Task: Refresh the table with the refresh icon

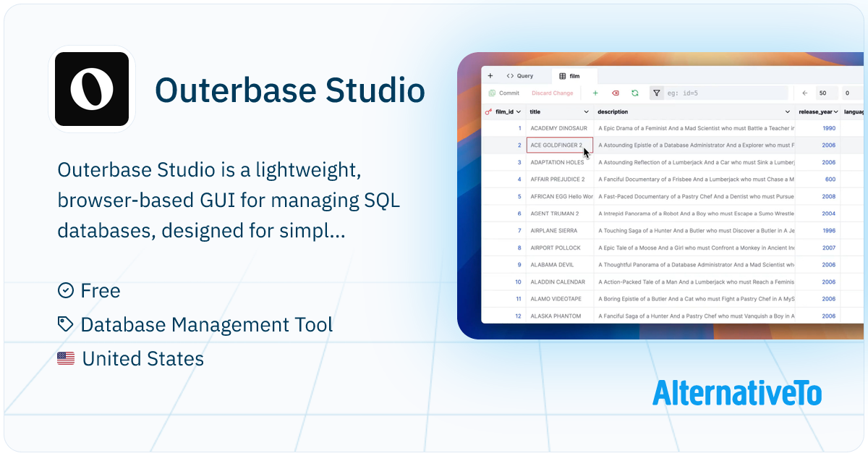Action: coord(634,93)
